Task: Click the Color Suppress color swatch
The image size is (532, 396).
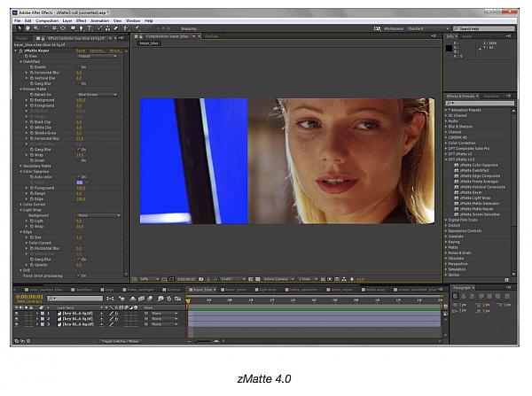Action: [x=80, y=182]
